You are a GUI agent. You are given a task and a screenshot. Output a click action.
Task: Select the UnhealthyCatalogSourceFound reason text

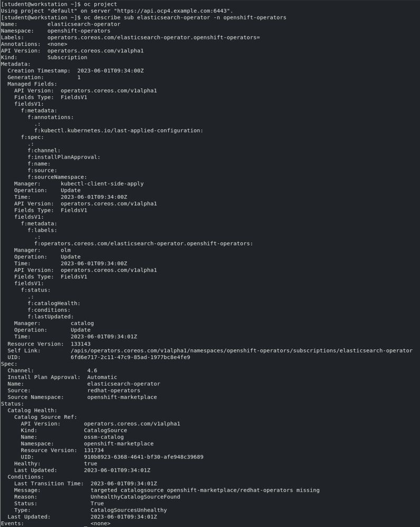pos(135,496)
